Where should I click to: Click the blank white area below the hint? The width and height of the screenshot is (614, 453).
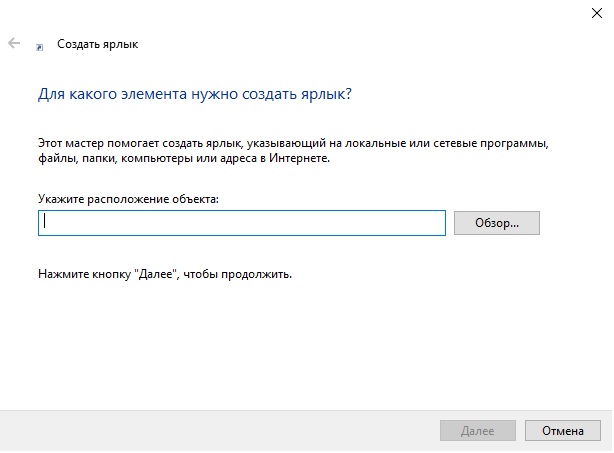300,340
